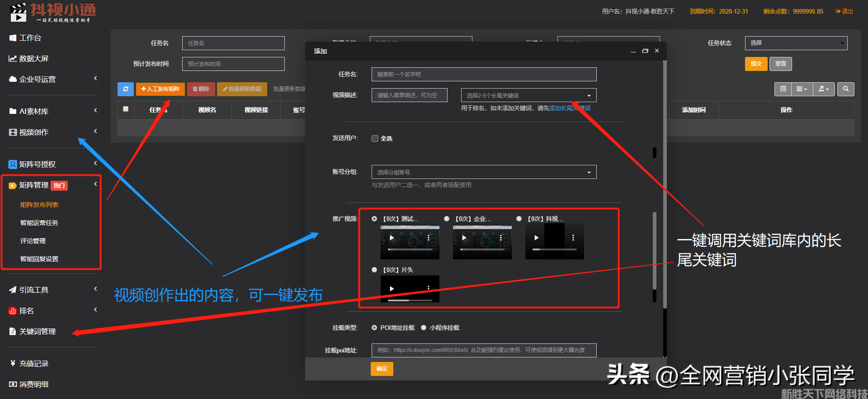Collapse the 矩阵管理 chevron
Screen dimensions: 868x399
[95, 184]
